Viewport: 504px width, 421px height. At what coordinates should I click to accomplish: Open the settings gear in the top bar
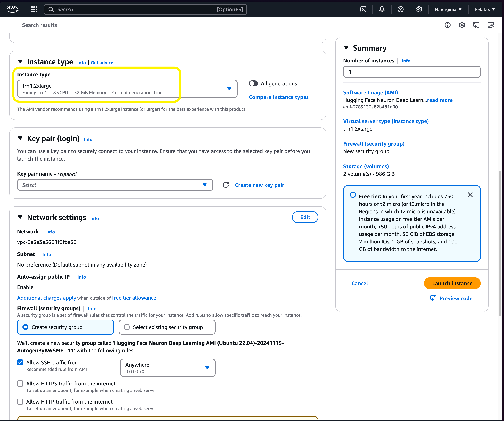419,9
